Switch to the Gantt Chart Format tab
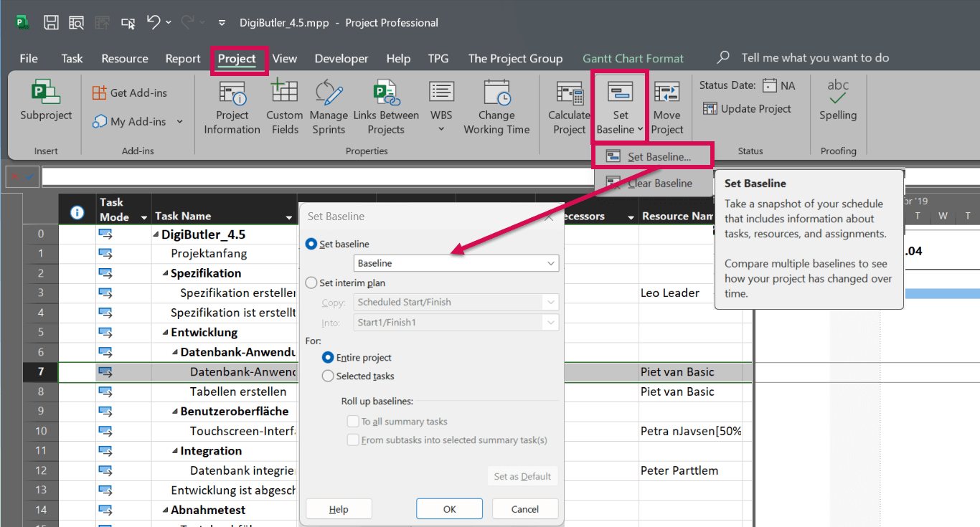 tap(633, 58)
